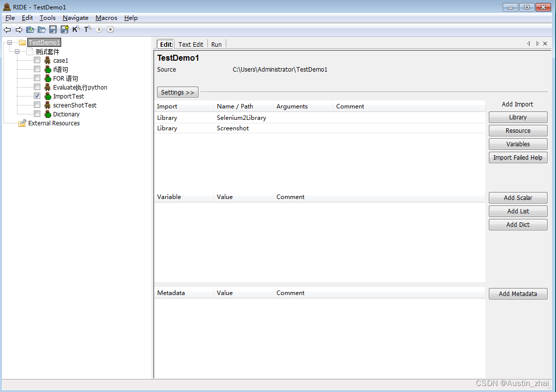Select the TestDemo1 label in the tree
Screen dimensions: 556x392
[44, 43]
